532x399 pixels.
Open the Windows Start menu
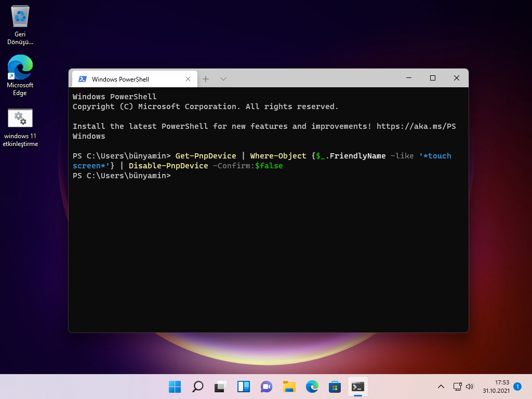coord(175,387)
